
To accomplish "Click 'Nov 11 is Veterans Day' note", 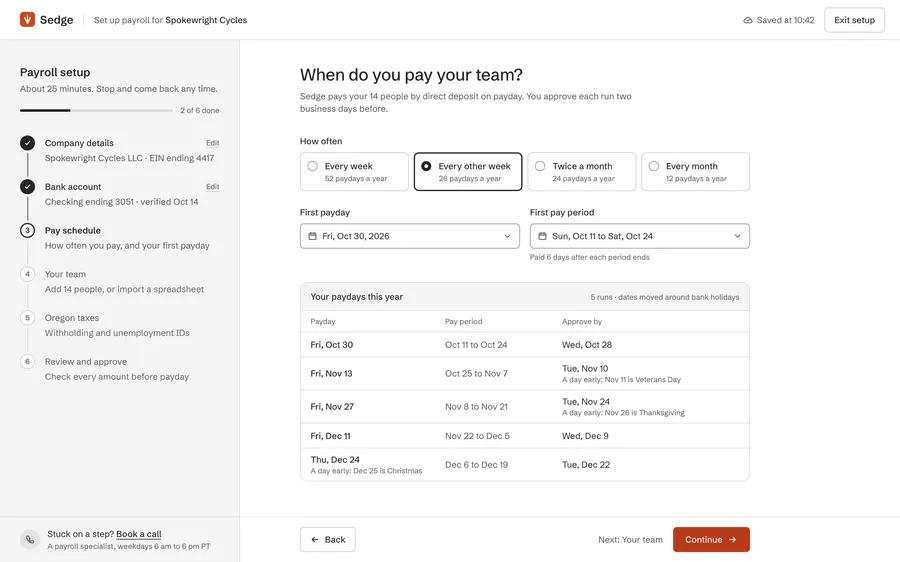I will (642, 379).
